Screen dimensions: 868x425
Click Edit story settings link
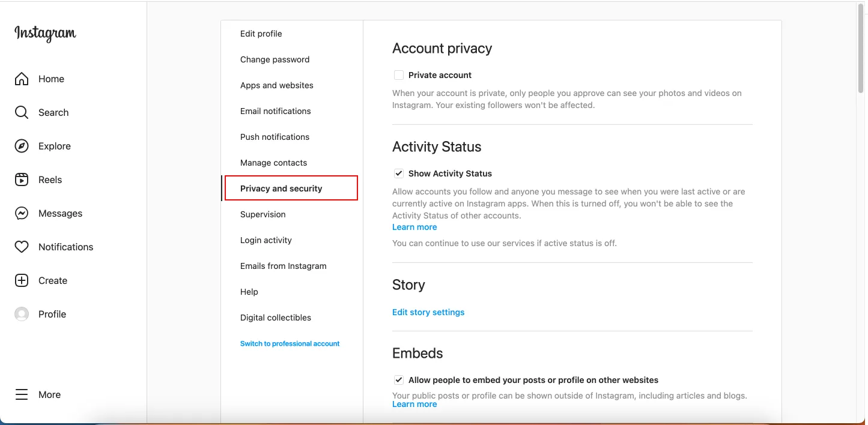pos(428,312)
